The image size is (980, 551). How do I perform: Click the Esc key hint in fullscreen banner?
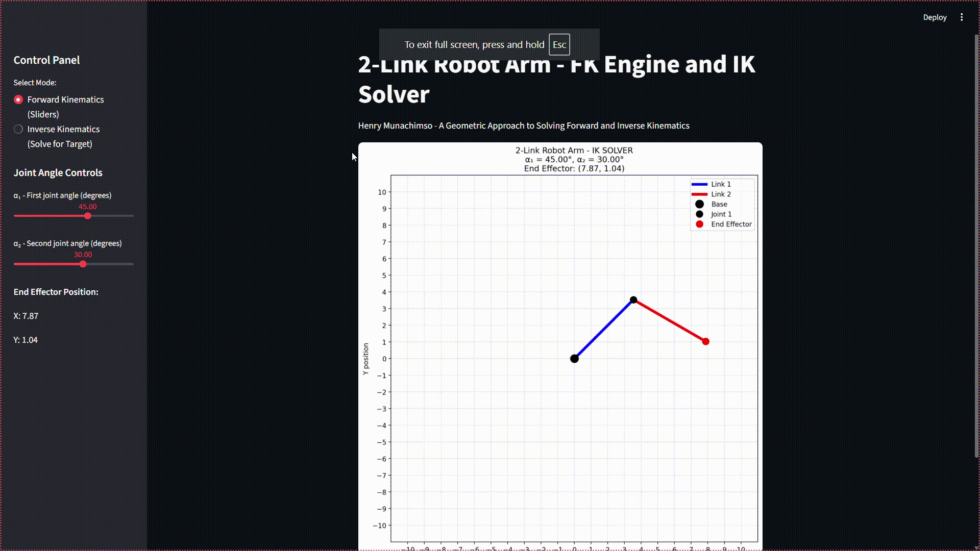pos(559,45)
